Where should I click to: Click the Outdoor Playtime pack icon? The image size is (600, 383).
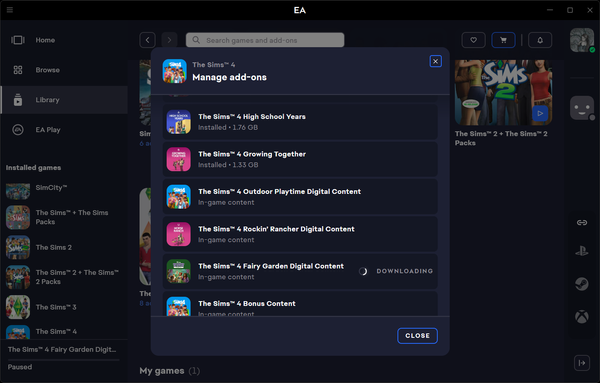(x=179, y=197)
